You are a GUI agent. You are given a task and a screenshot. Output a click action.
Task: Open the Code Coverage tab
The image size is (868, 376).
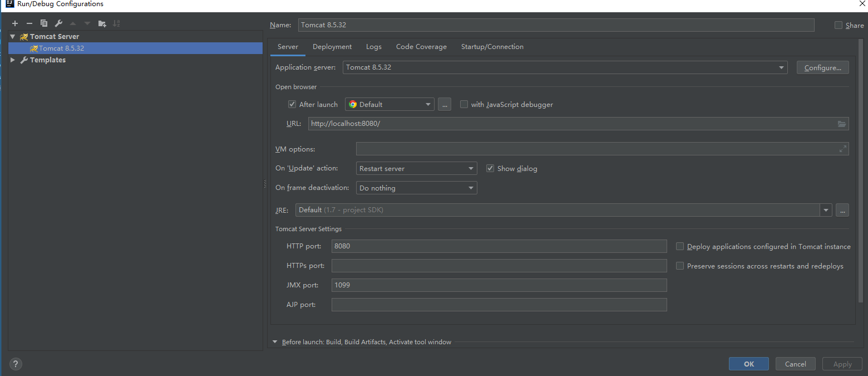(421, 47)
